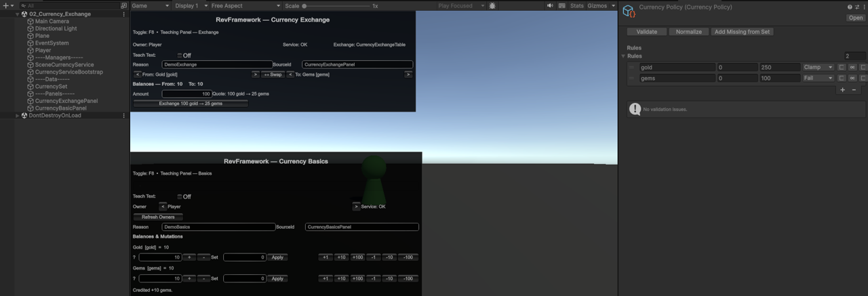
Task: Open the Clamp dropdown for the gold rule
Action: tap(818, 68)
